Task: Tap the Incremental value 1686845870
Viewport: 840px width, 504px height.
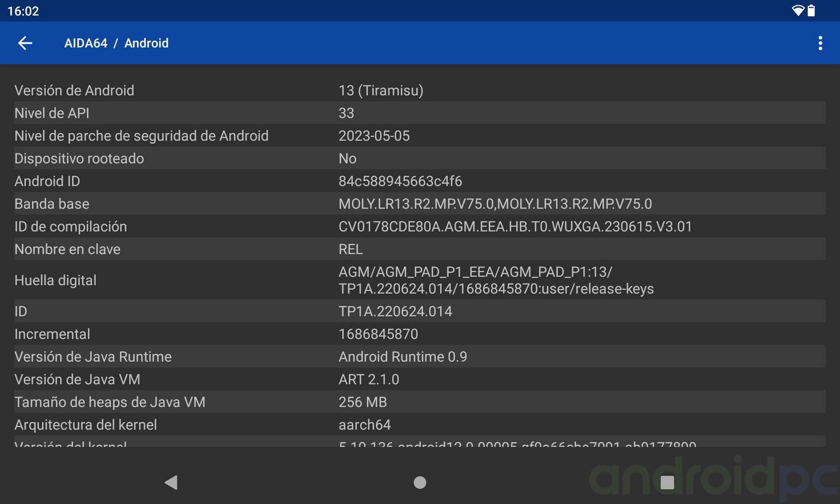Action: [x=378, y=334]
